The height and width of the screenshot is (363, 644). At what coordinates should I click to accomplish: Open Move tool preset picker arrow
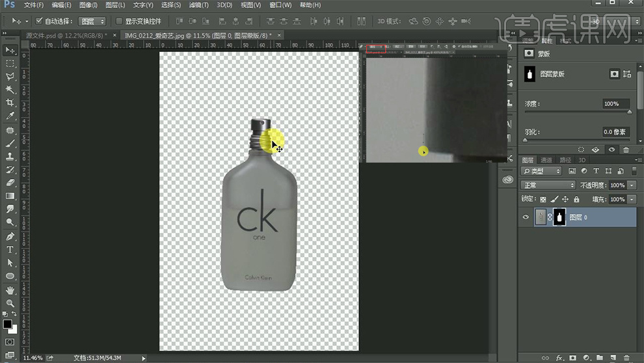tap(27, 21)
